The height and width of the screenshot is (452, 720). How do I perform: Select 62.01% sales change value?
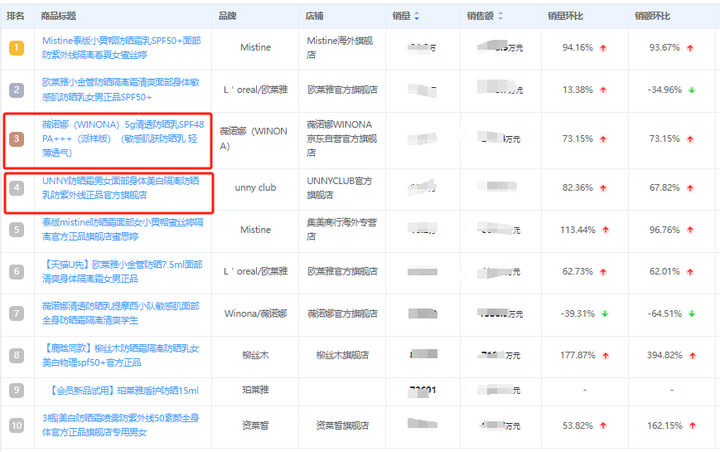click(x=664, y=271)
